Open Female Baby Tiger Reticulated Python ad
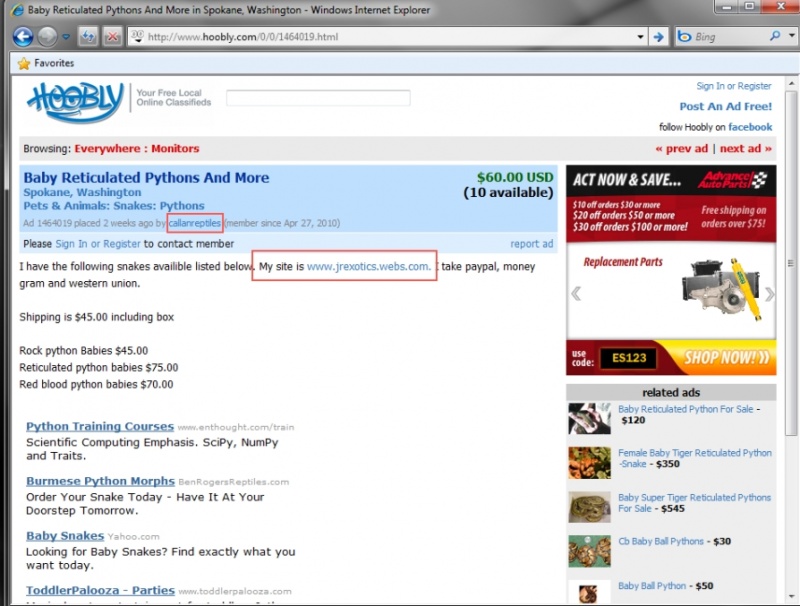Image resolution: width=800 pixels, height=606 pixels. 694,458
